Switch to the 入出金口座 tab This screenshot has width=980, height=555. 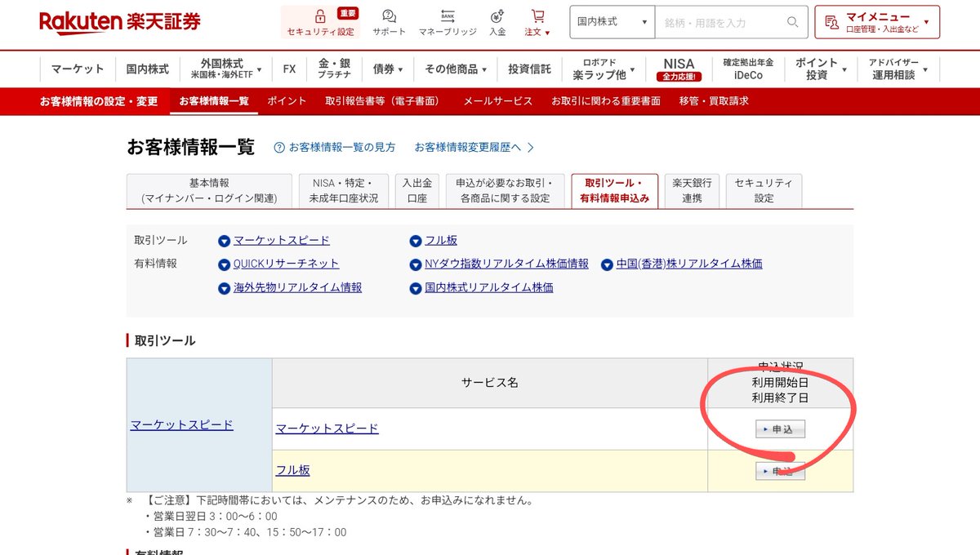pyautogui.click(x=417, y=191)
